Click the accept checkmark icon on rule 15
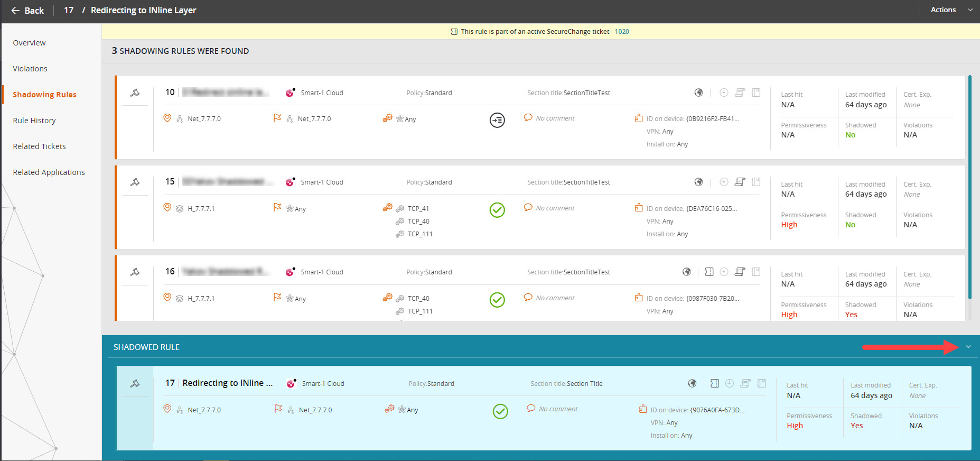The image size is (980, 461). 497,210
